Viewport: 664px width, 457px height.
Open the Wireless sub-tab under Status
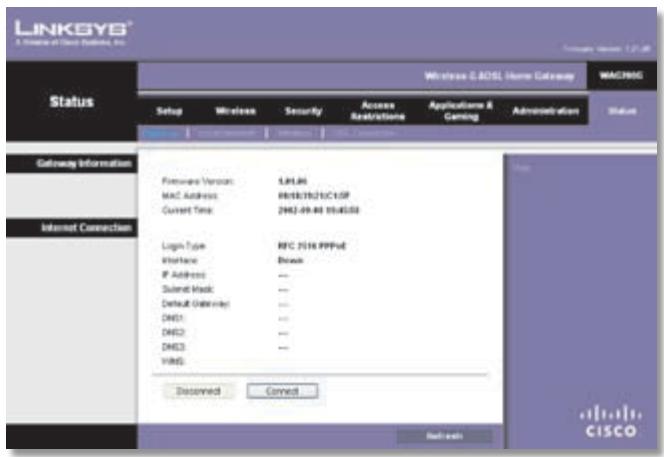pyautogui.click(x=294, y=133)
